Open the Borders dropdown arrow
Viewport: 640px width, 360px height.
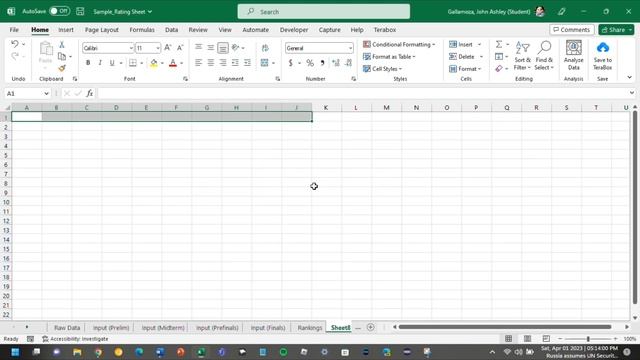coord(142,63)
